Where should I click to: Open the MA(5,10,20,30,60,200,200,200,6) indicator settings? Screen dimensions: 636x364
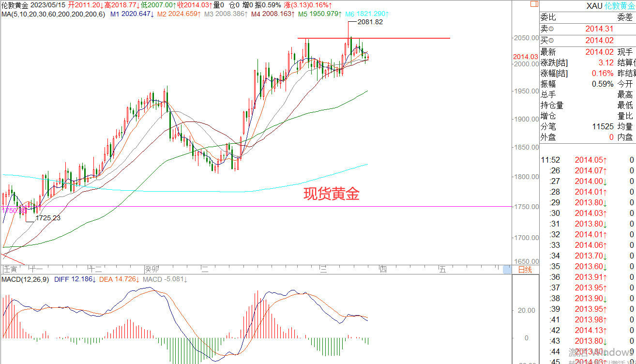53,14
